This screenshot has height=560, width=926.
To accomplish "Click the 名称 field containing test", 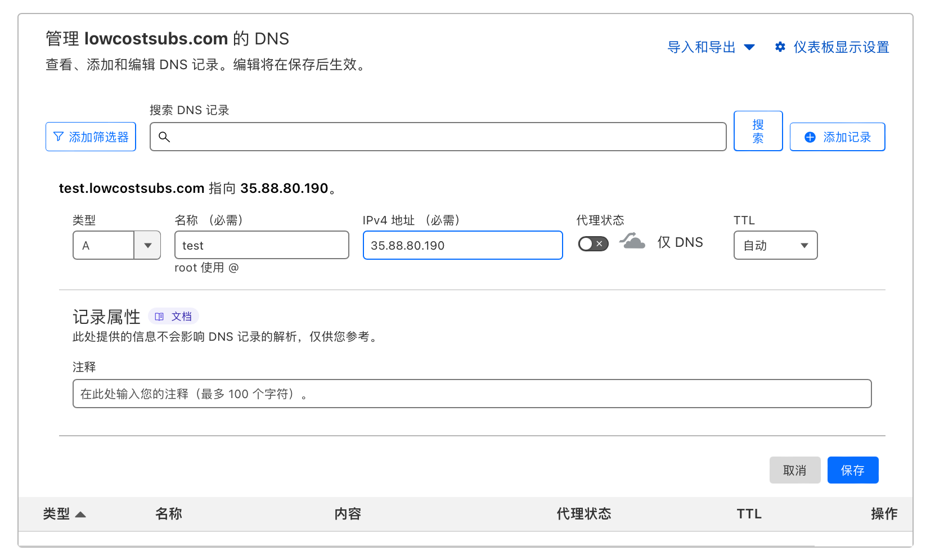I will pyautogui.click(x=262, y=245).
